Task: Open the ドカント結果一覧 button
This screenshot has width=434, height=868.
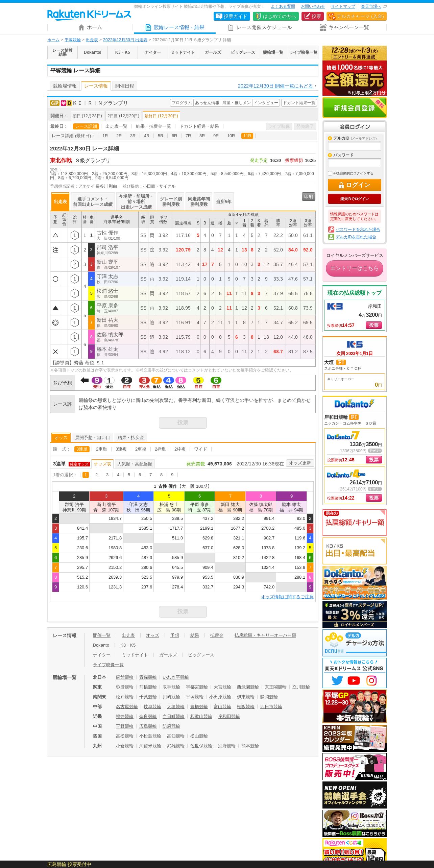Action: 299,103
